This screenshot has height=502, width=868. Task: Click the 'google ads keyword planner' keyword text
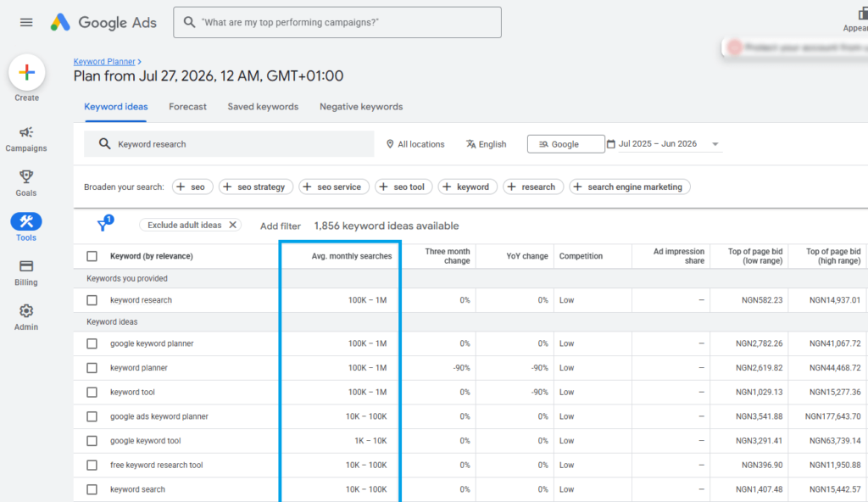[159, 416]
